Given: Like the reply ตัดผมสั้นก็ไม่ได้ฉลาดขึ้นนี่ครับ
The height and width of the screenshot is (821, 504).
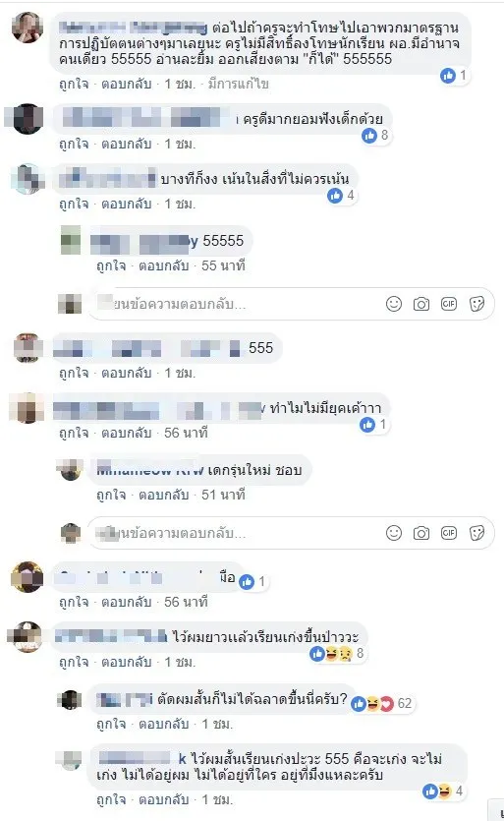Looking at the screenshot, I should point(111,724).
